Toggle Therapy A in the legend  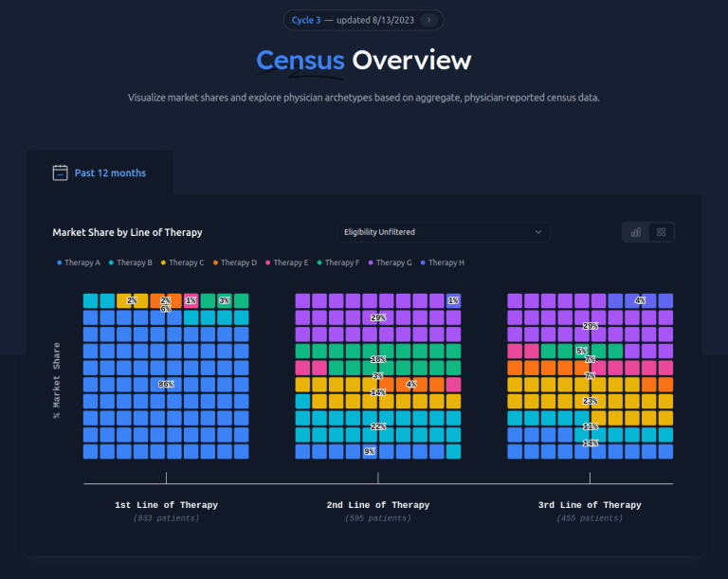(79, 262)
